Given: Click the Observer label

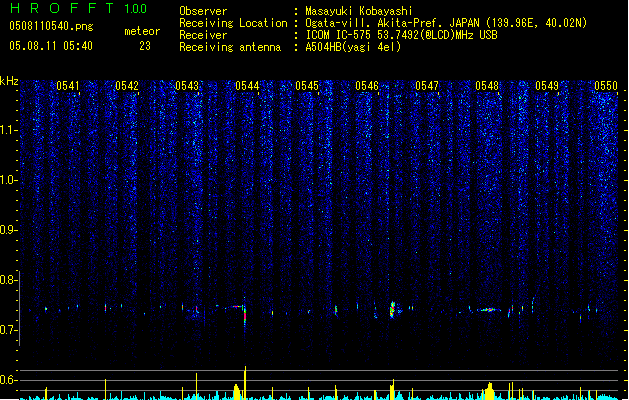Looking at the screenshot, I should coord(203,11).
